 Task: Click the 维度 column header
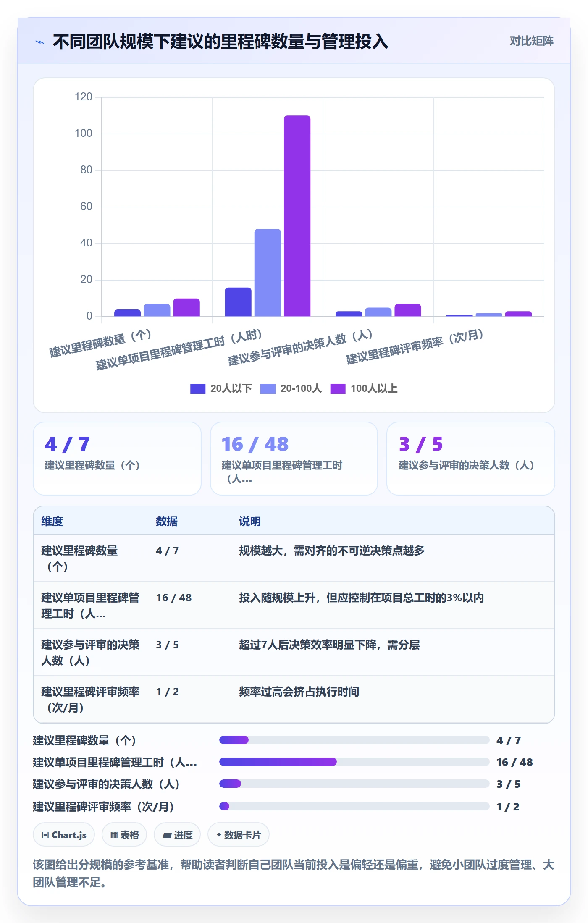pos(52,521)
